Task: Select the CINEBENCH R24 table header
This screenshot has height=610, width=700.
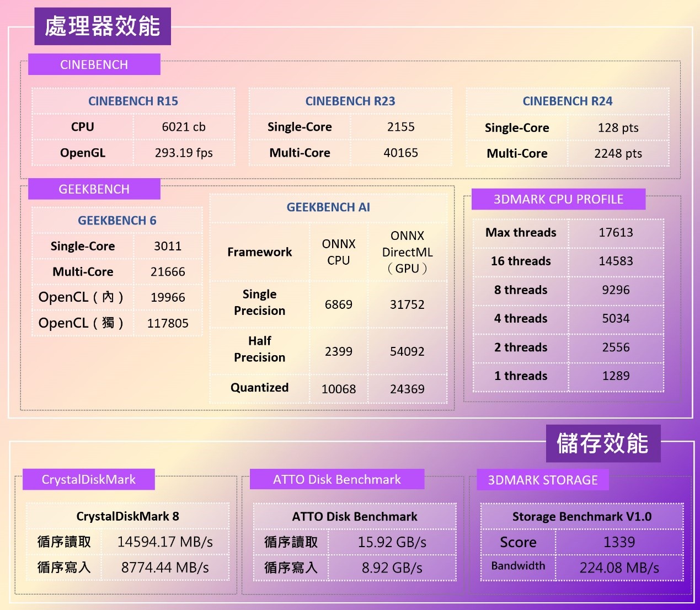Action: tap(568, 101)
